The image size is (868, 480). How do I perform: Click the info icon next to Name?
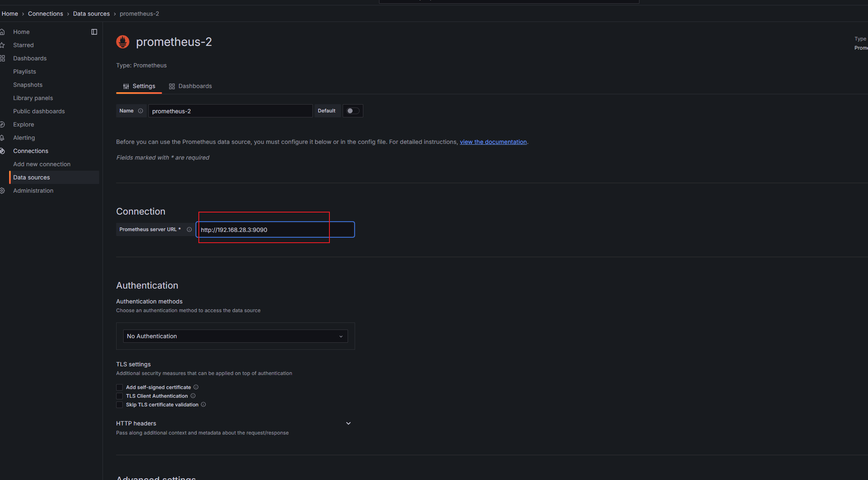(141, 111)
